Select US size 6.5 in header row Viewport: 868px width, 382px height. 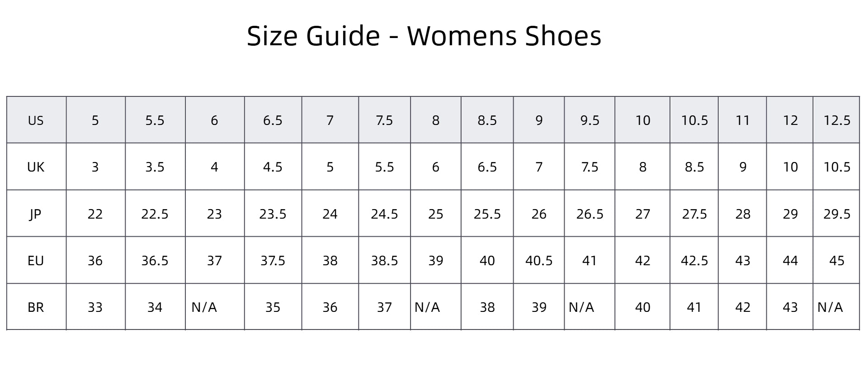click(x=273, y=120)
